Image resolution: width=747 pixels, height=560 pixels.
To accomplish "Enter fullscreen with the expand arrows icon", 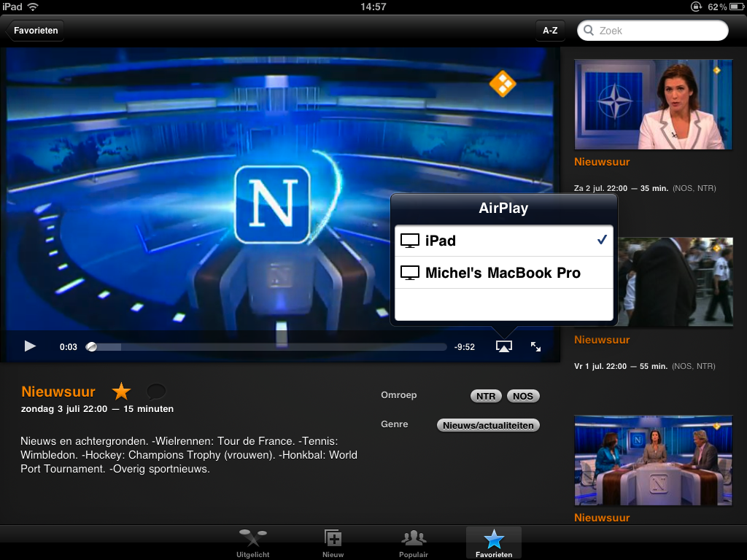I will [535, 347].
